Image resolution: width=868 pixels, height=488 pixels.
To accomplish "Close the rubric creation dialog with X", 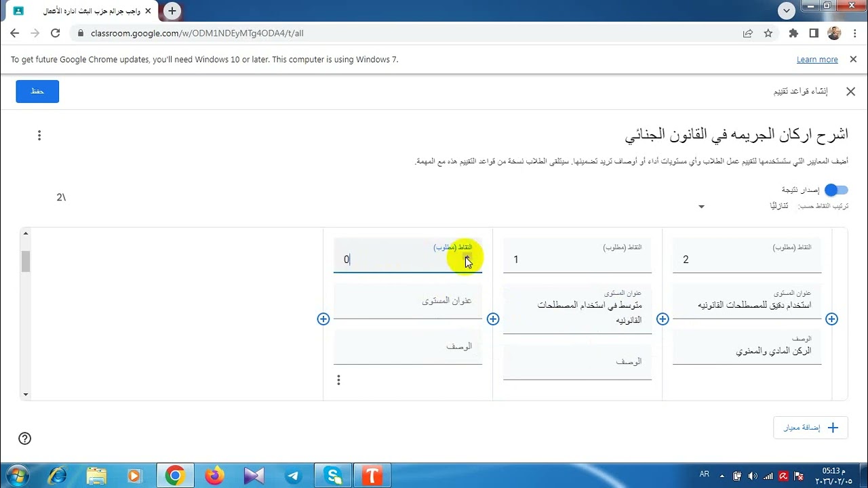I will 850,91.
